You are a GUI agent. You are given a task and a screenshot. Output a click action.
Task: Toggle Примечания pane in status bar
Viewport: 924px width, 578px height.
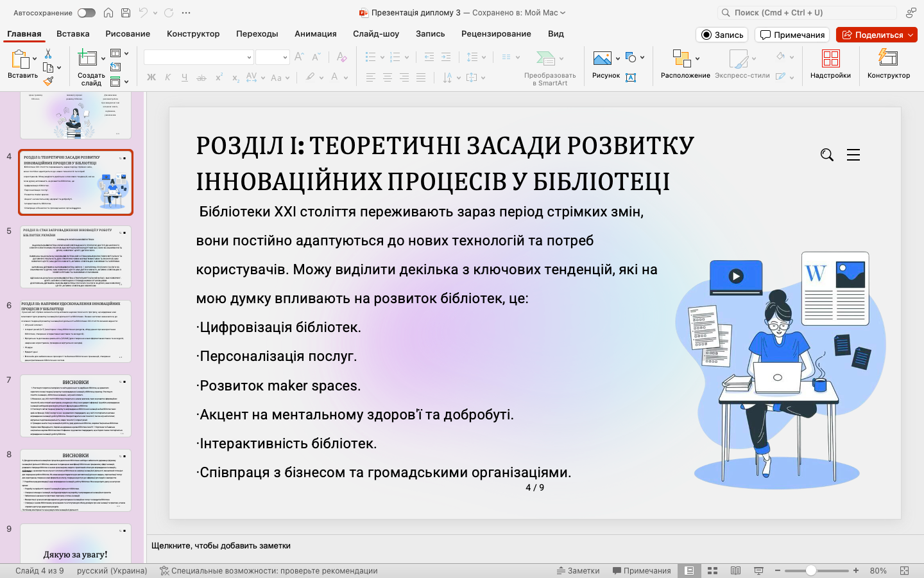(642, 570)
